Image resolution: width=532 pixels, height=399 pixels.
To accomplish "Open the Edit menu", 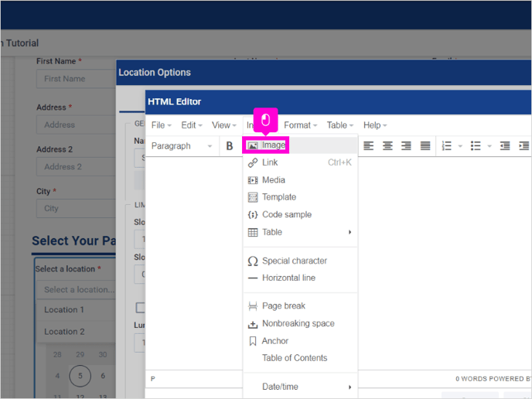I will point(191,125).
